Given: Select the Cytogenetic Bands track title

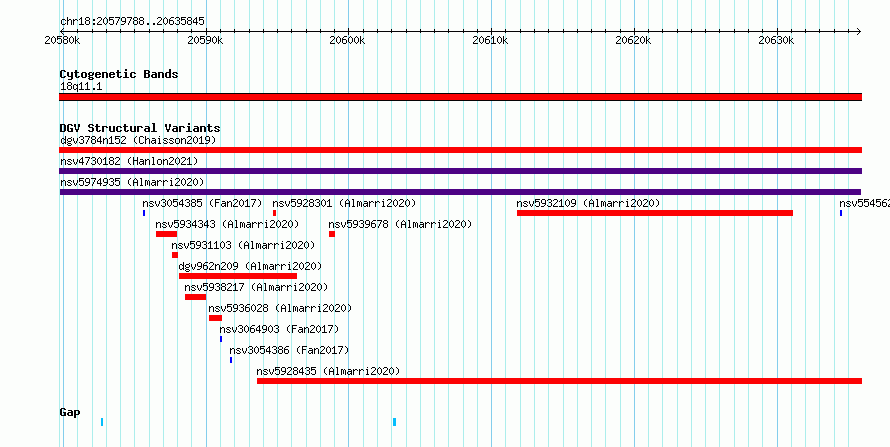Looking at the screenshot, I should (x=119, y=74).
